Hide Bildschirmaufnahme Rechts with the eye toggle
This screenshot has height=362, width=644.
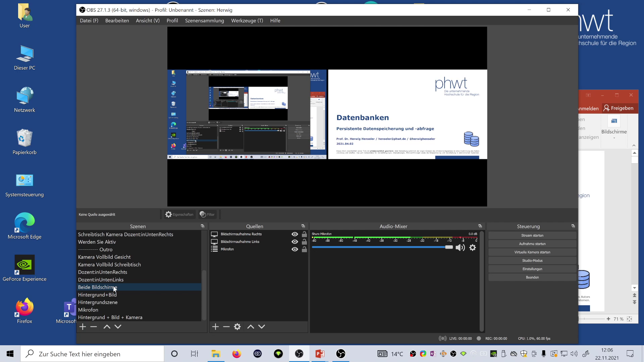coord(294,234)
